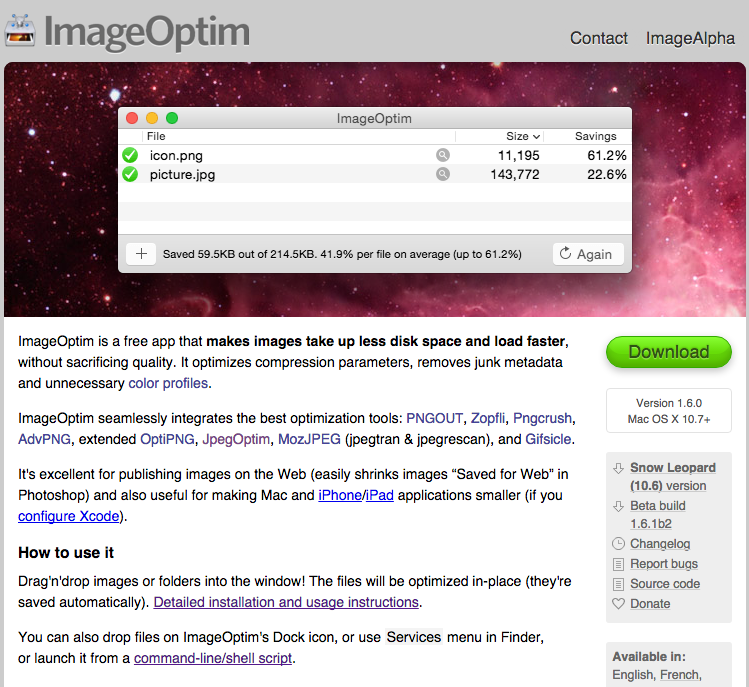
Task: Click the magnifier icon in picture.jpg row
Action: pyautogui.click(x=443, y=174)
